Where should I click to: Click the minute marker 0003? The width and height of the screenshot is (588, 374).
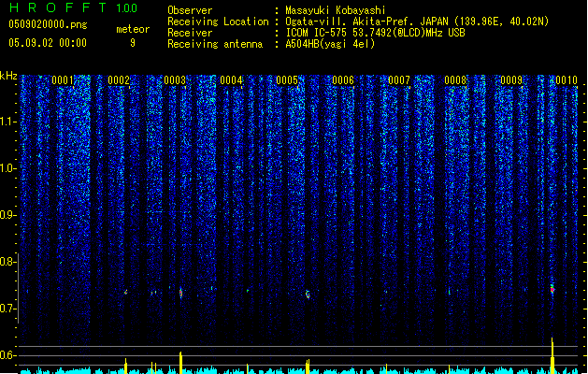pos(175,80)
